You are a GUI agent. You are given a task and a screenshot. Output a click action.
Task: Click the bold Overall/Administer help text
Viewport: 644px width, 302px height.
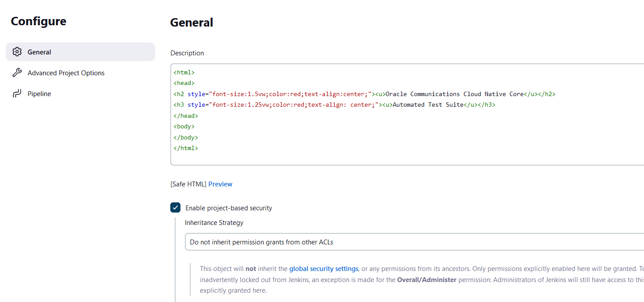pos(426,280)
